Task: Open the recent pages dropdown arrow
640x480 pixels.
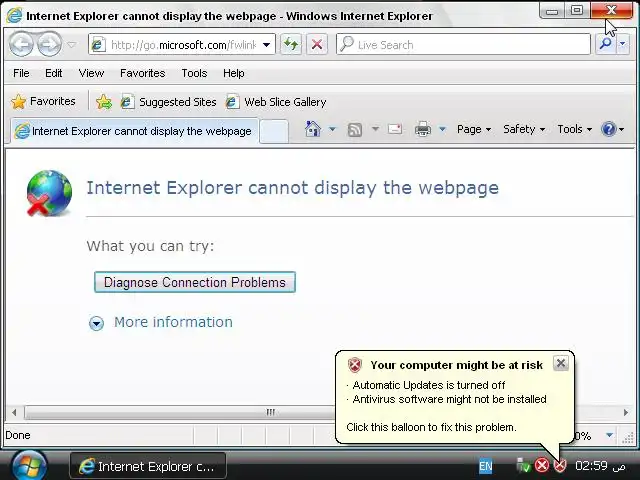Action: (x=71, y=44)
